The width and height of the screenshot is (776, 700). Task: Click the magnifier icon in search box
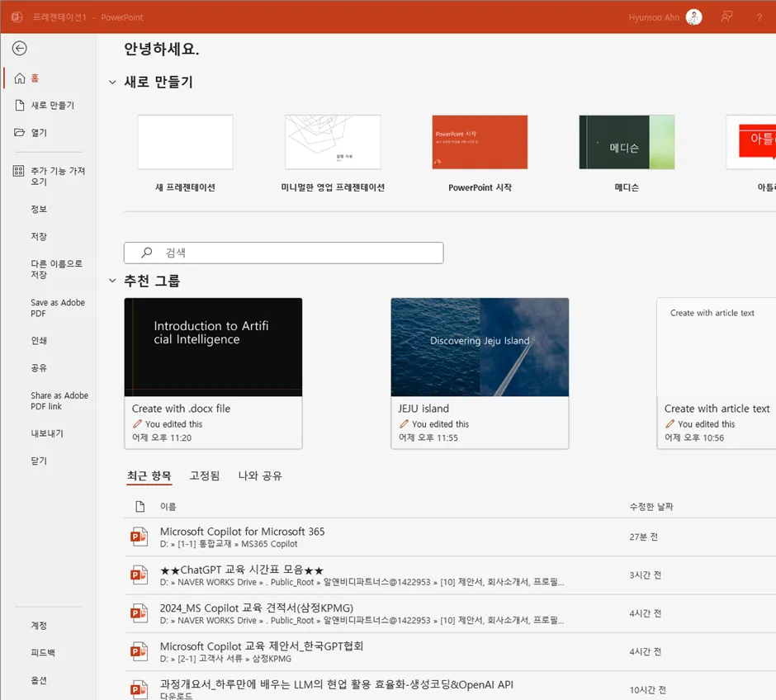pos(146,253)
